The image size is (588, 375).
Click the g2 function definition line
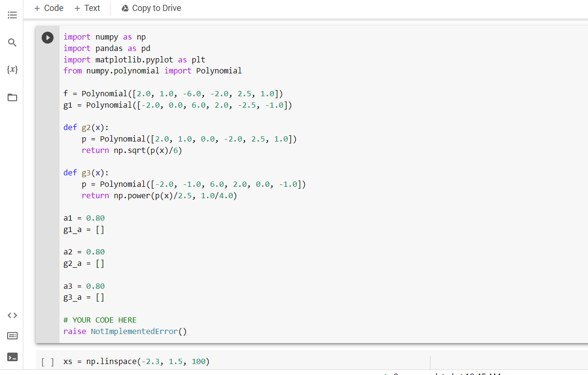(x=86, y=127)
